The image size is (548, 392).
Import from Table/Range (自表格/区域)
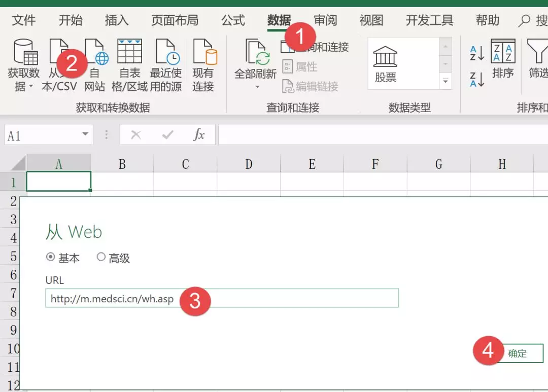[x=130, y=65]
